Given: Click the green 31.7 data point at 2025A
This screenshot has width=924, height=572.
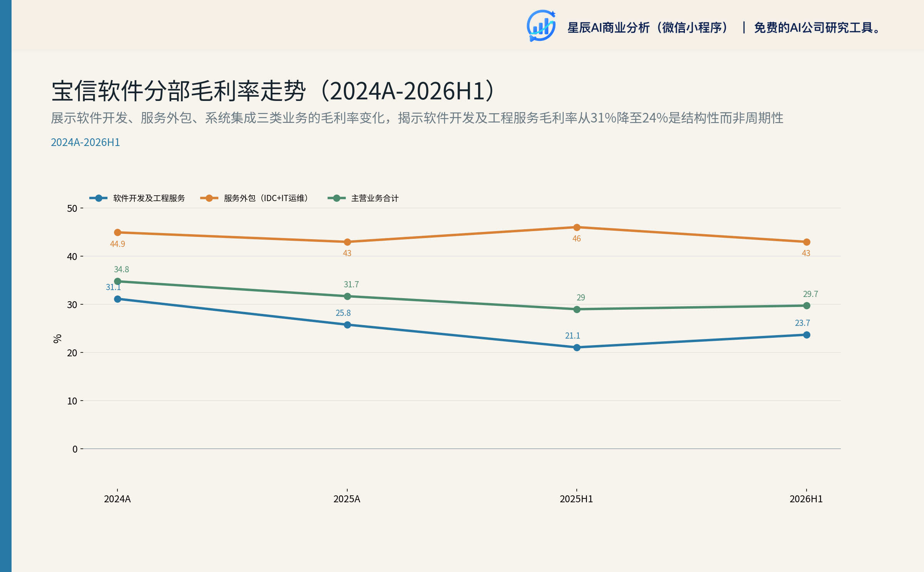Looking at the screenshot, I should (x=347, y=296).
